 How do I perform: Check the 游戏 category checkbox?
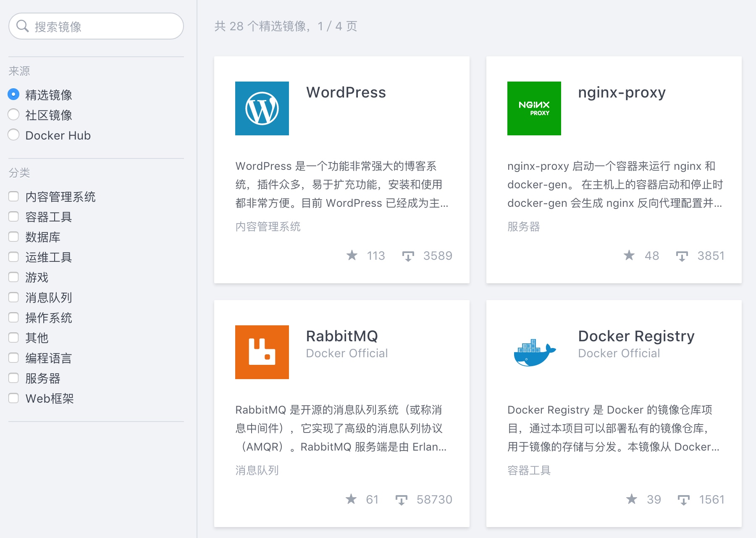pos(13,277)
